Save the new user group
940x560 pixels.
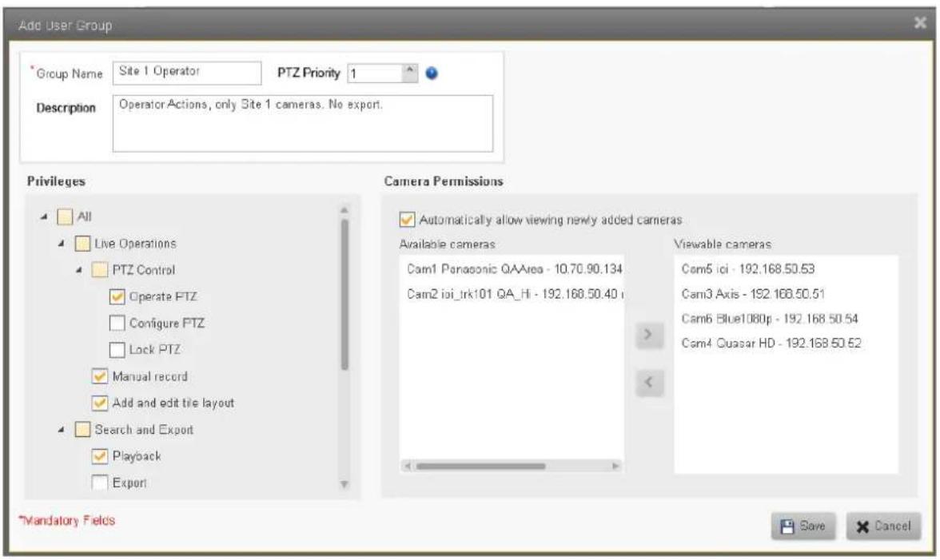tap(803, 526)
